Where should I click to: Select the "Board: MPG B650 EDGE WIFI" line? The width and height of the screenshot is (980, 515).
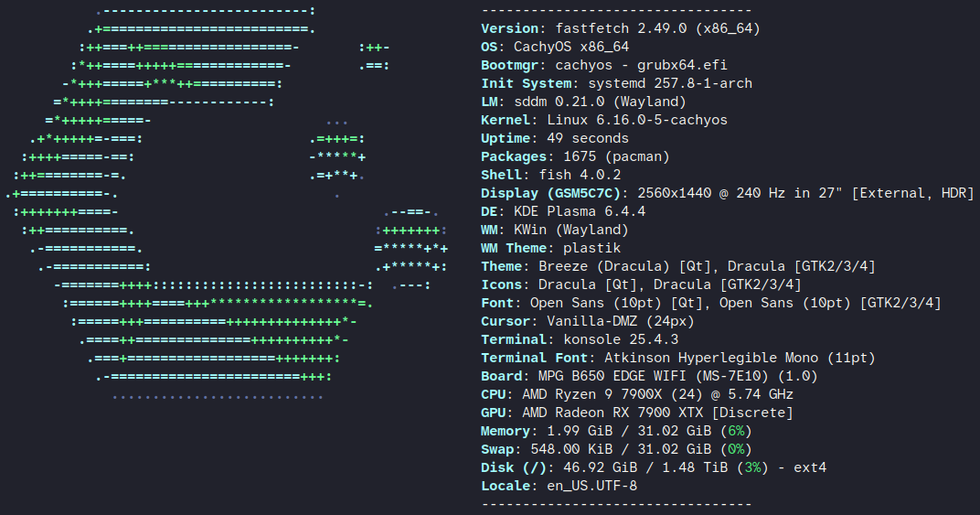[649, 376]
